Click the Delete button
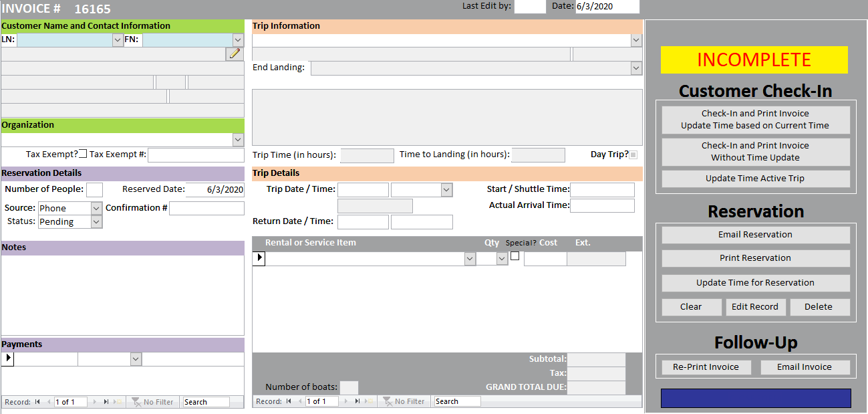The height and width of the screenshot is (414, 868). [x=818, y=307]
